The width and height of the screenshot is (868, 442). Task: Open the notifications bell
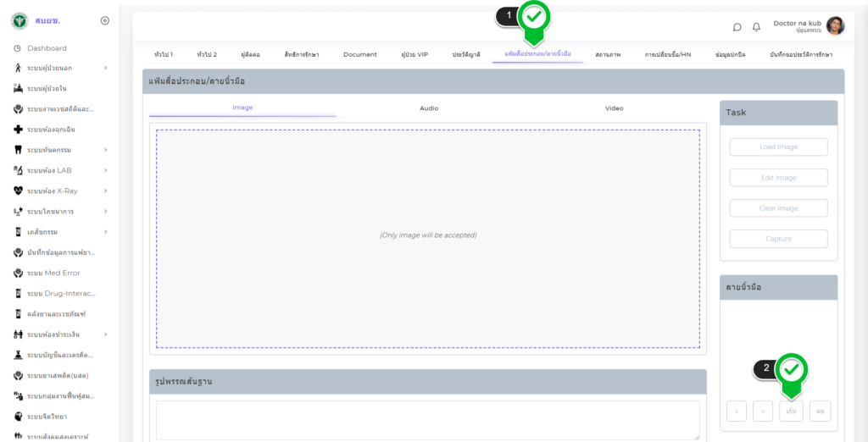click(x=756, y=27)
